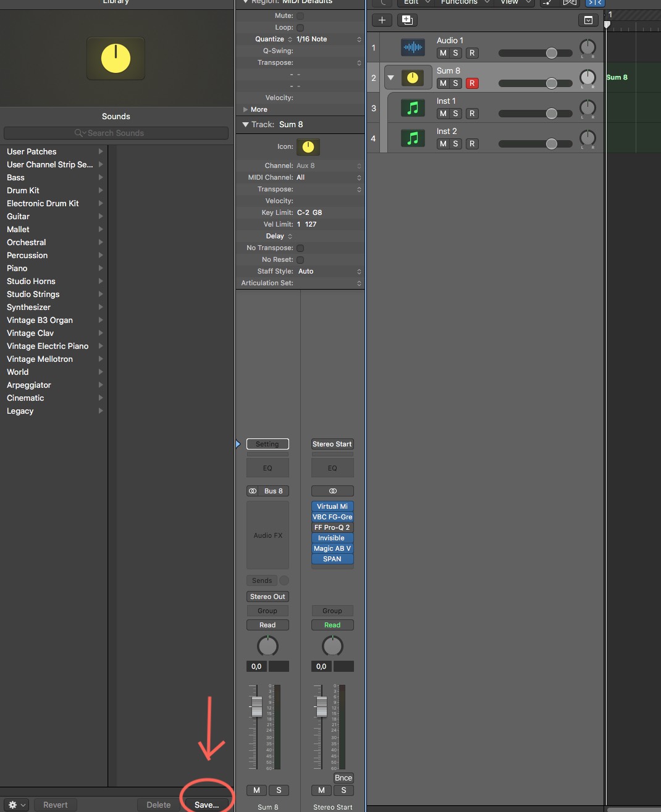Click the duplicate track icon
Screen dimensions: 661x812
click(x=407, y=20)
